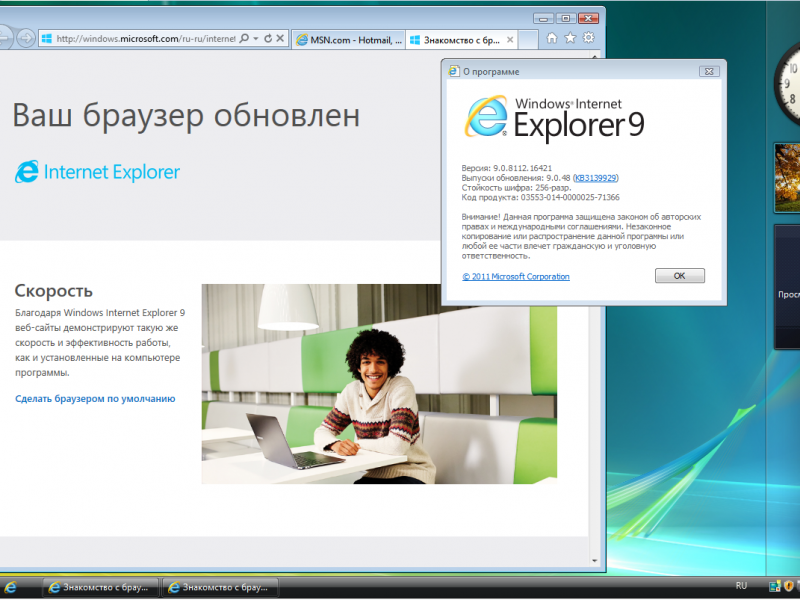Image resolution: width=800 pixels, height=600 pixels.
Task: Click the page scrollbar down arrow
Action: (594, 561)
